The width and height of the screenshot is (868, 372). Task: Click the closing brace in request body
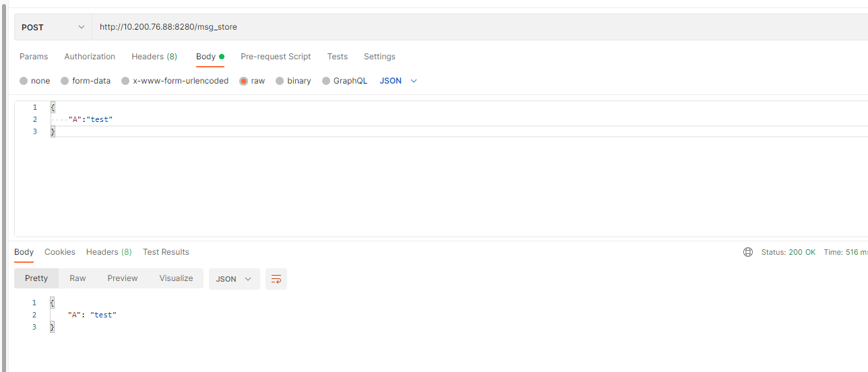pos(53,131)
